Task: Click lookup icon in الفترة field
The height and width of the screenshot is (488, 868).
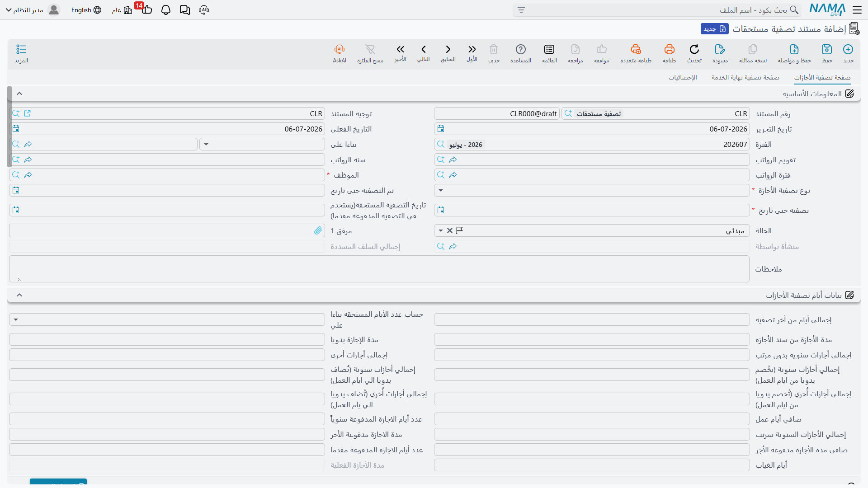Action: pos(441,144)
